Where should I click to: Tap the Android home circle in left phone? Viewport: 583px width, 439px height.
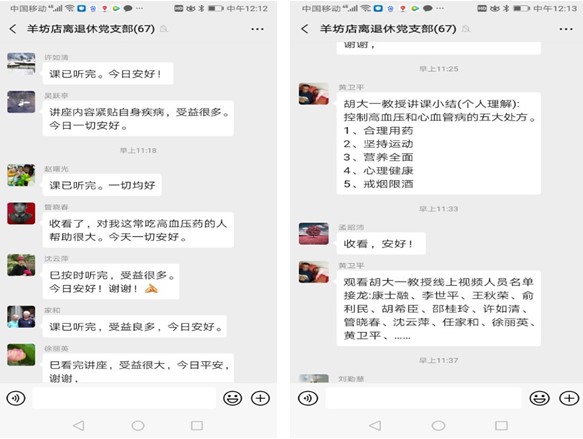point(138,426)
